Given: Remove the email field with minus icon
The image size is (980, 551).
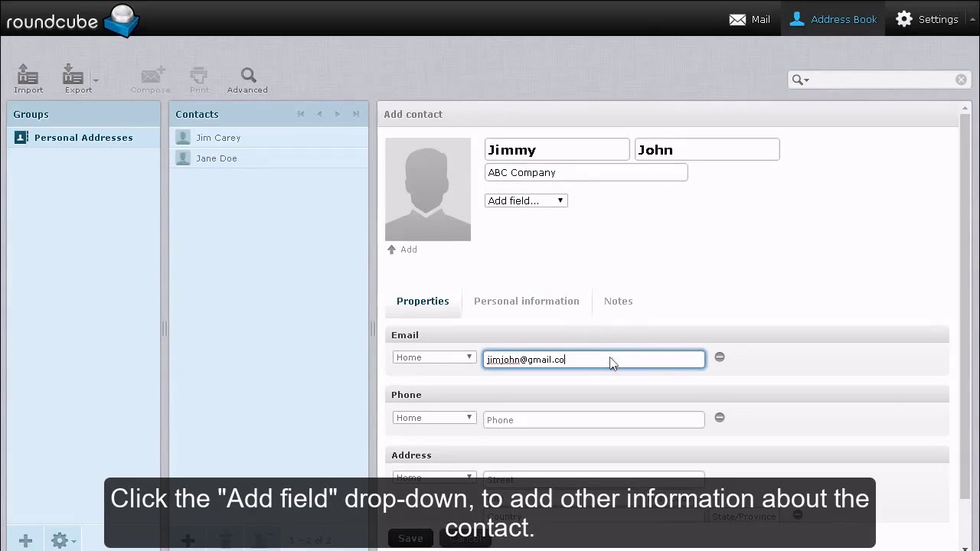Looking at the screenshot, I should click(x=719, y=357).
